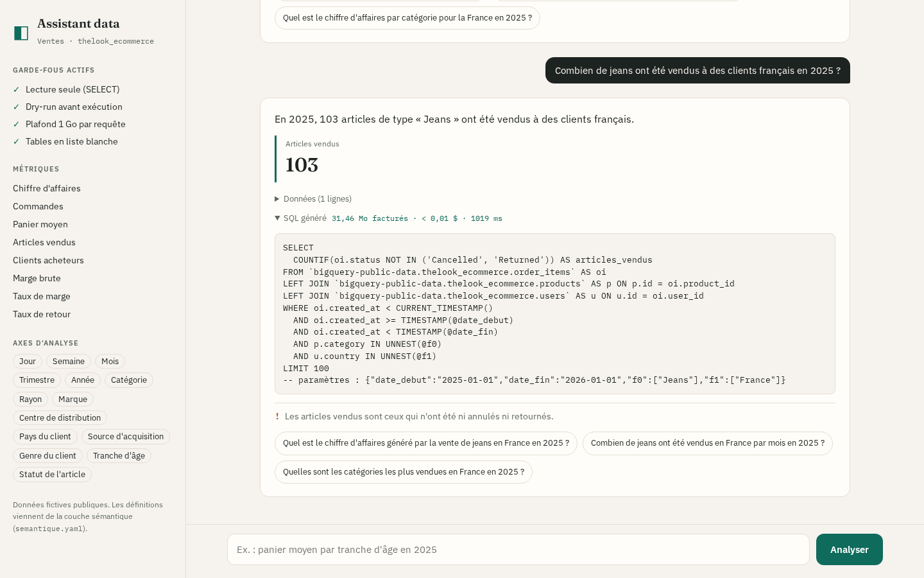Click the checkmark beside Tables en liste blanche

(16, 142)
